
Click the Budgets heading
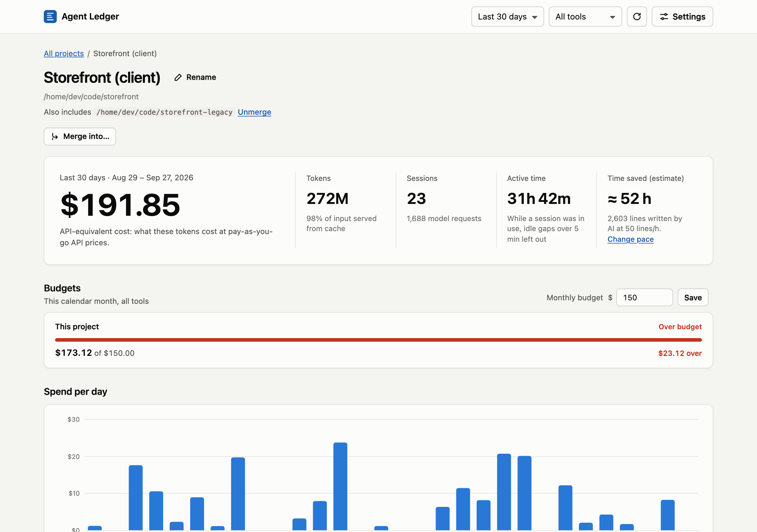coord(62,288)
